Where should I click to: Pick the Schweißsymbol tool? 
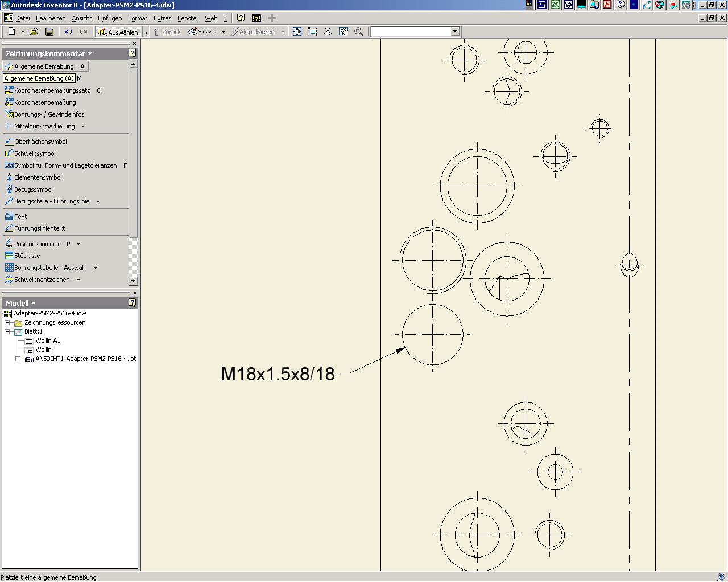tap(34, 153)
